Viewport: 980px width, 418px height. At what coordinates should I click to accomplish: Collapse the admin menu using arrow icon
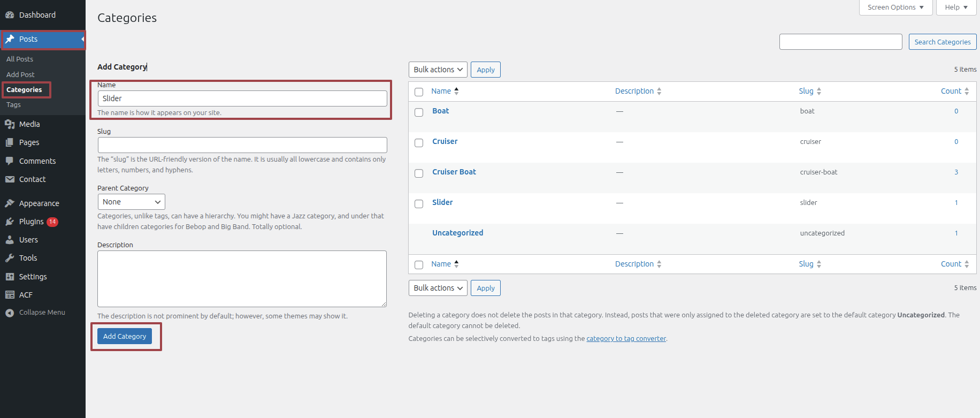click(10, 313)
